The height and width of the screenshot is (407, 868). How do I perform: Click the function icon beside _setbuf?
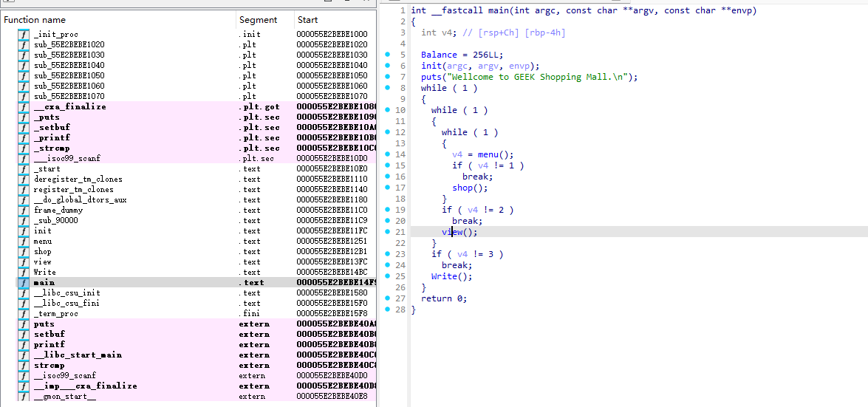click(x=24, y=127)
